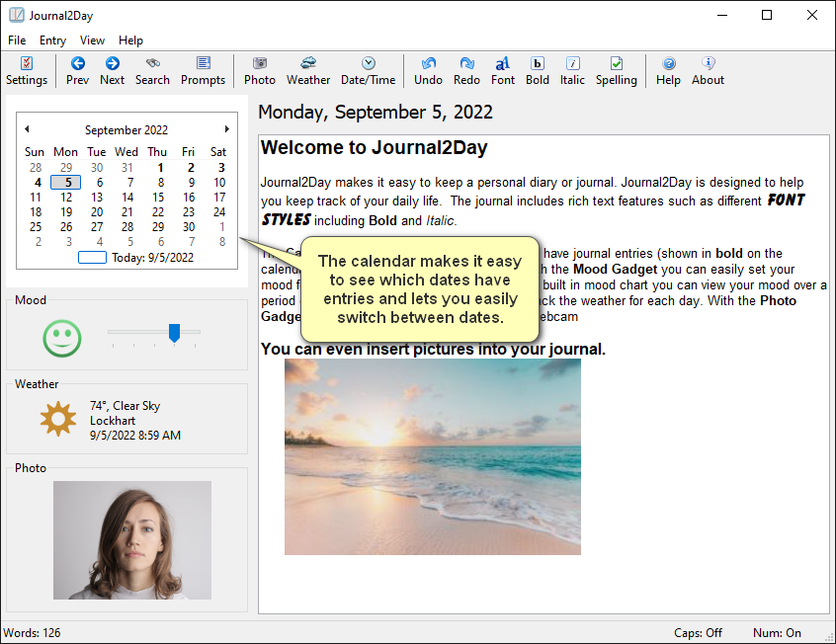Click the beach sunset picture in entry
The width and height of the screenshot is (836, 644).
click(433, 457)
